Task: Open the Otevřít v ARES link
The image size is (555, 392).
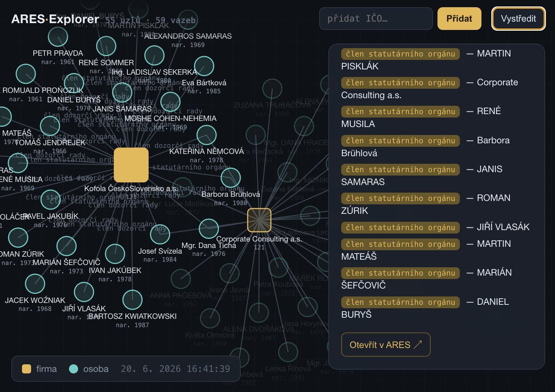Action: point(386,345)
